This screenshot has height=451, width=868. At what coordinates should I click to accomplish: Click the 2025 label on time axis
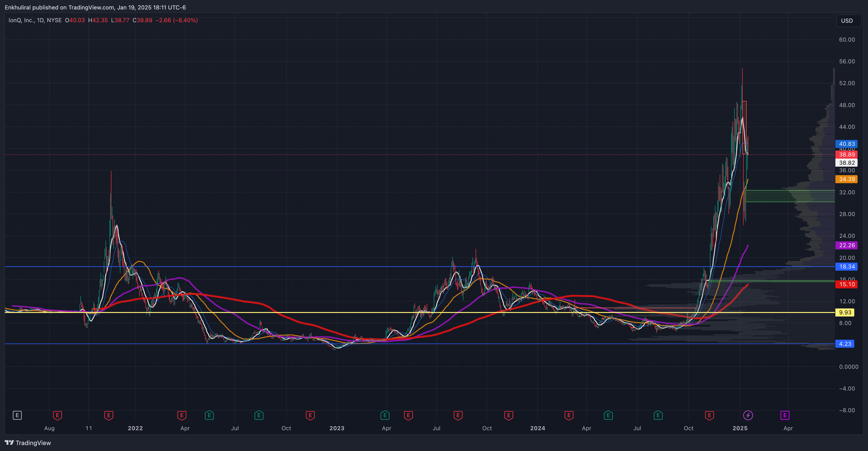tap(740, 428)
